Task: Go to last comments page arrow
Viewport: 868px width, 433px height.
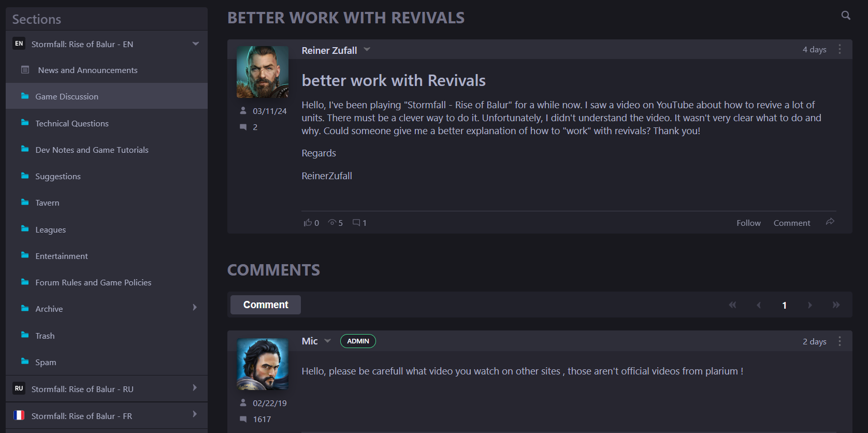Action: [x=836, y=305]
